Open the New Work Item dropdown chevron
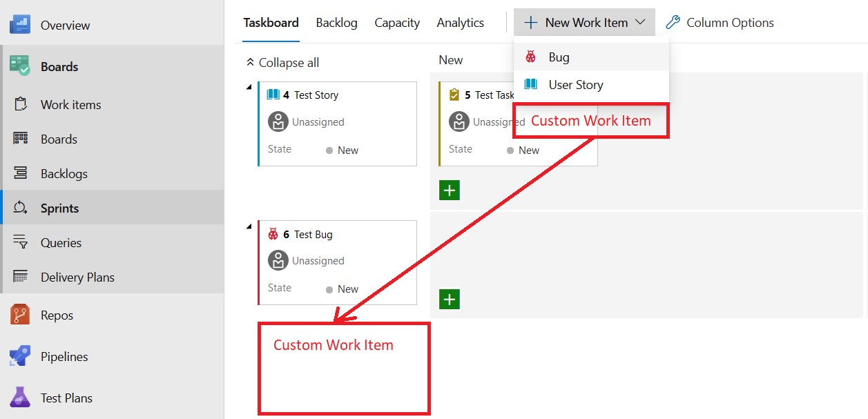The width and height of the screenshot is (868, 419). (640, 23)
